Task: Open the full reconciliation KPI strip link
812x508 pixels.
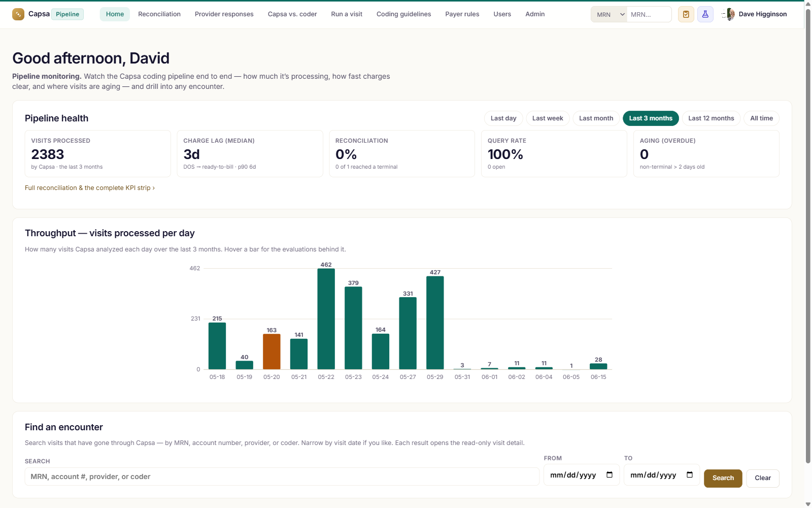Action: tap(90, 188)
